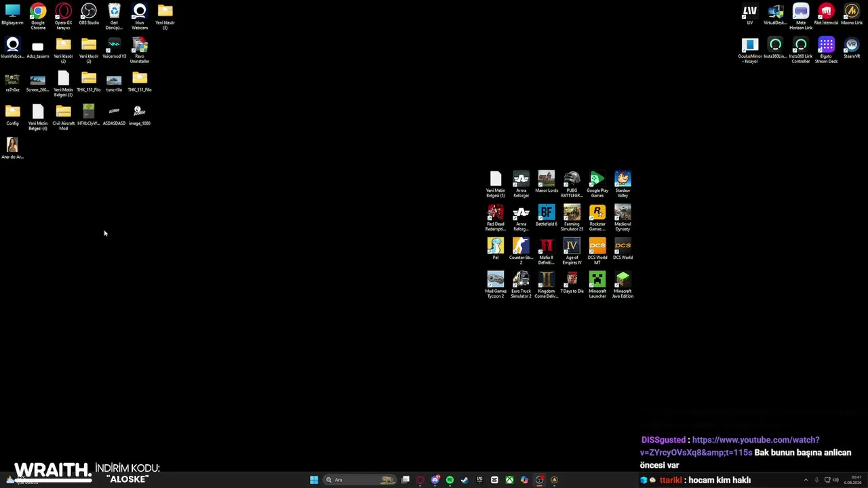The width and height of the screenshot is (868, 488).
Task: Open Steam from the taskbar
Action: tap(465, 480)
